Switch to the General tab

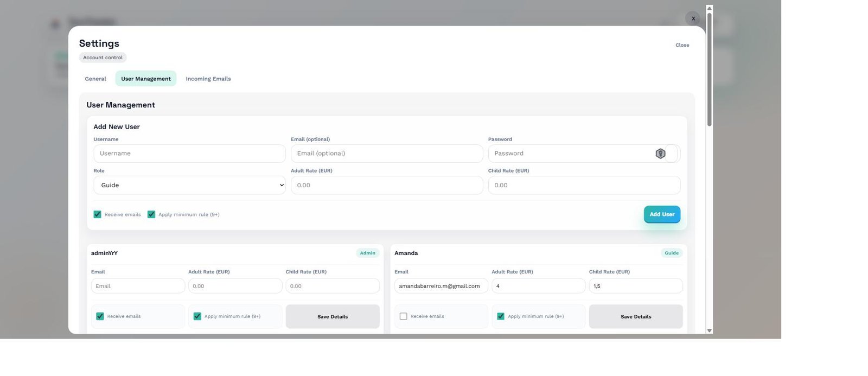[95, 79]
